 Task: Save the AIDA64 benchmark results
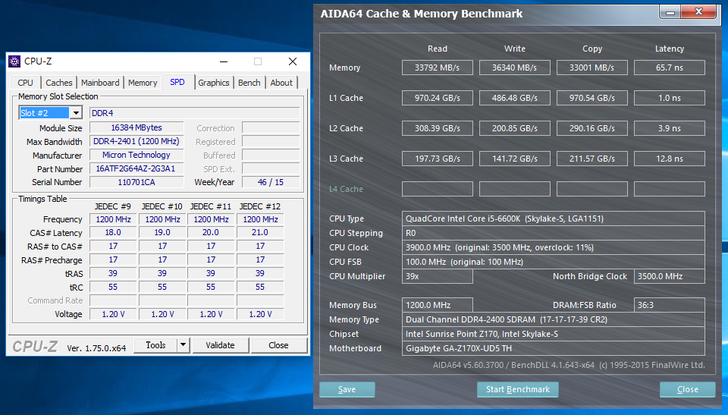pos(347,389)
